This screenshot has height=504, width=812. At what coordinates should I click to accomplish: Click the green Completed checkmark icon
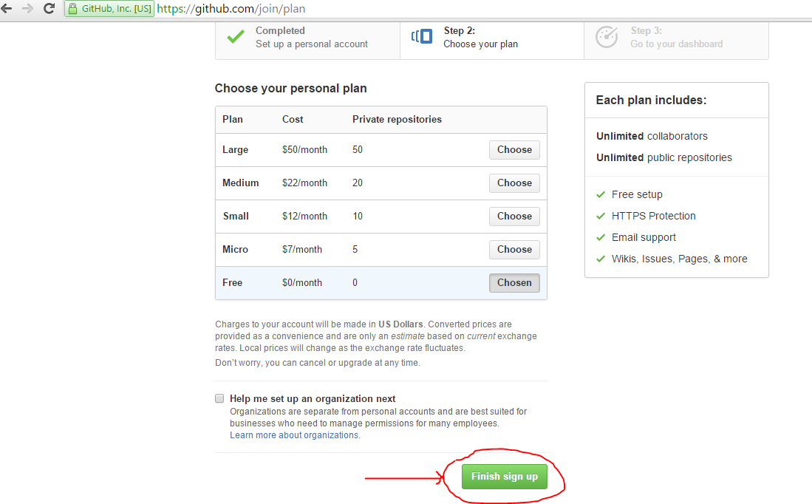[236, 35]
